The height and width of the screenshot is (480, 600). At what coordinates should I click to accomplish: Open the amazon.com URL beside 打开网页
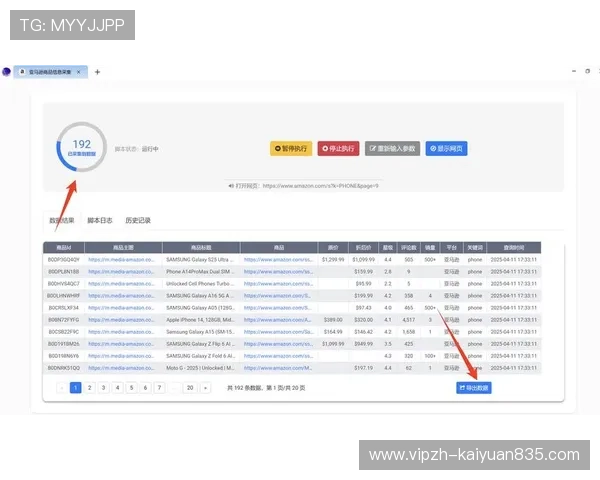pos(320,185)
